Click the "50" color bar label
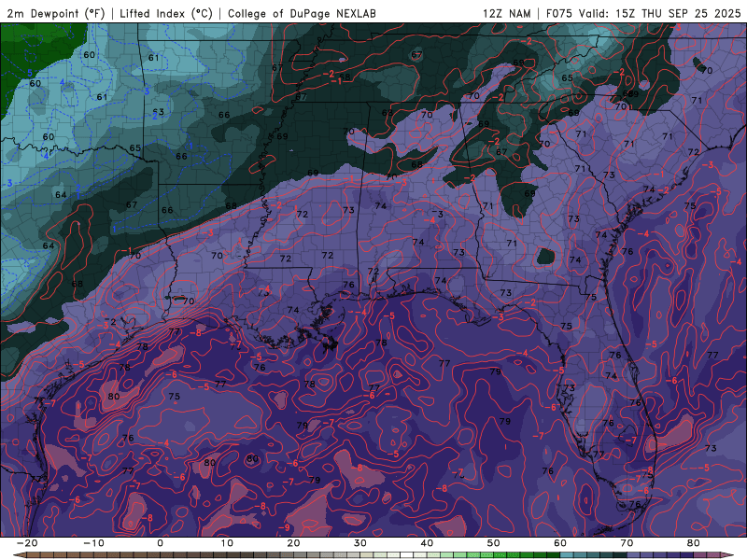Screen dimensions: 747x560 click(x=494, y=543)
